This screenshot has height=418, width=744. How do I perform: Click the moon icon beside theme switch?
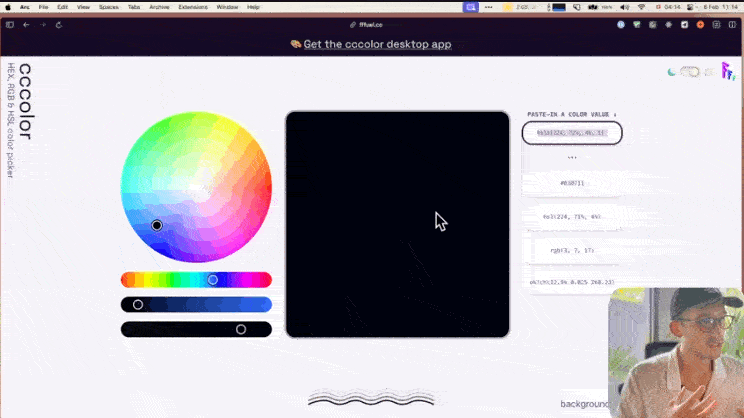[x=672, y=72]
